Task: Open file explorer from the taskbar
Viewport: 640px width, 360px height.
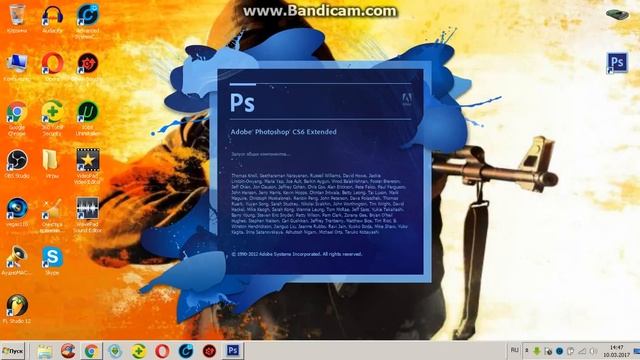Action: 45,351
